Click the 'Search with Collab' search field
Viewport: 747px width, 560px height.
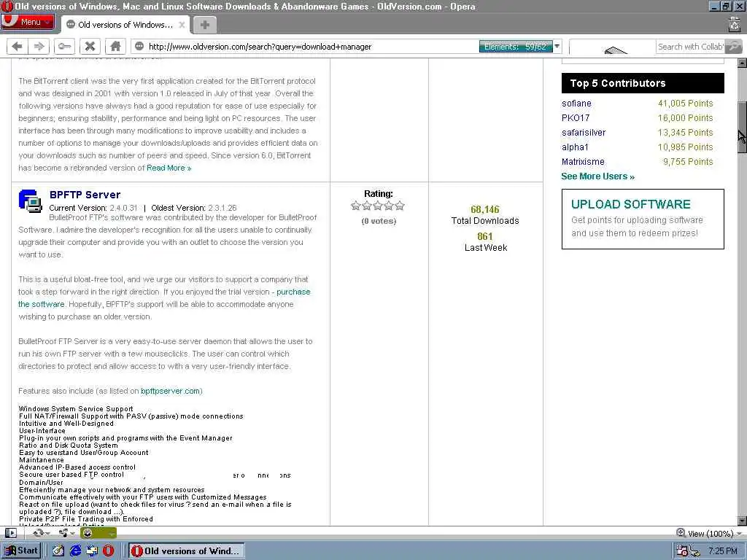[690, 47]
